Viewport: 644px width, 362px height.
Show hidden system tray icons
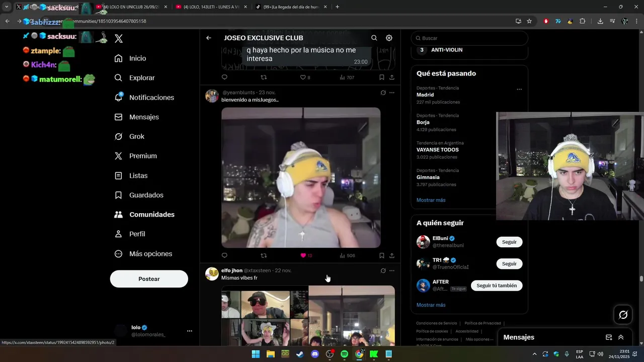(x=534, y=354)
